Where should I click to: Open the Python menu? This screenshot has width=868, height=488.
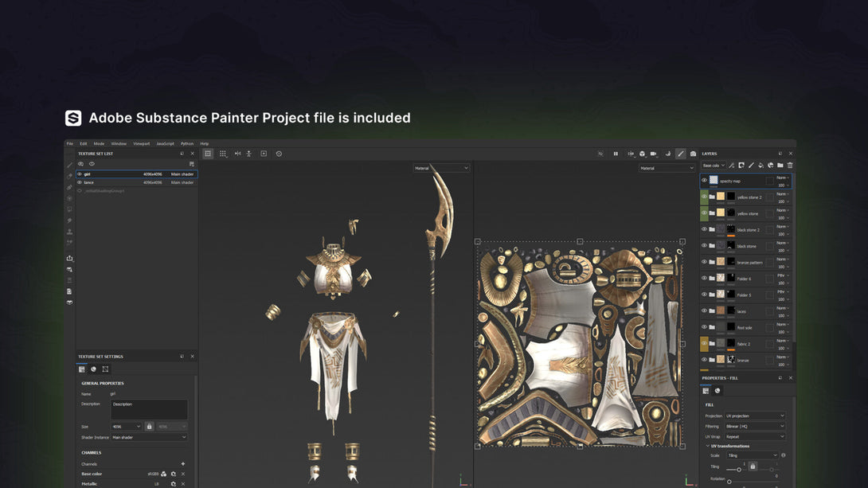[187, 144]
